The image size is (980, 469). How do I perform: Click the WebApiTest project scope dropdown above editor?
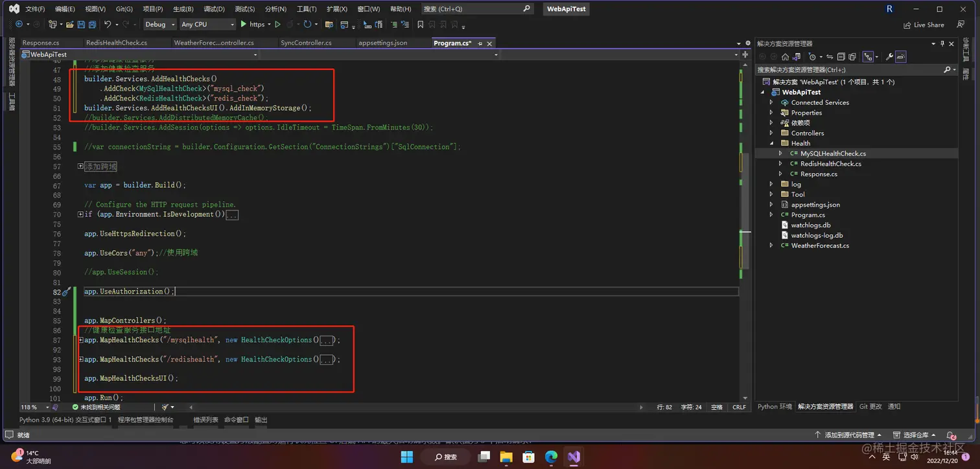(141, 55)
